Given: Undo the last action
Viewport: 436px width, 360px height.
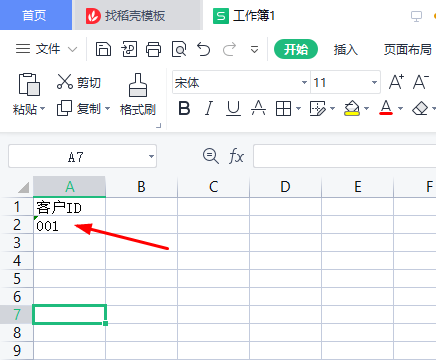Looking at the screenshot, I should pos(203,49).
